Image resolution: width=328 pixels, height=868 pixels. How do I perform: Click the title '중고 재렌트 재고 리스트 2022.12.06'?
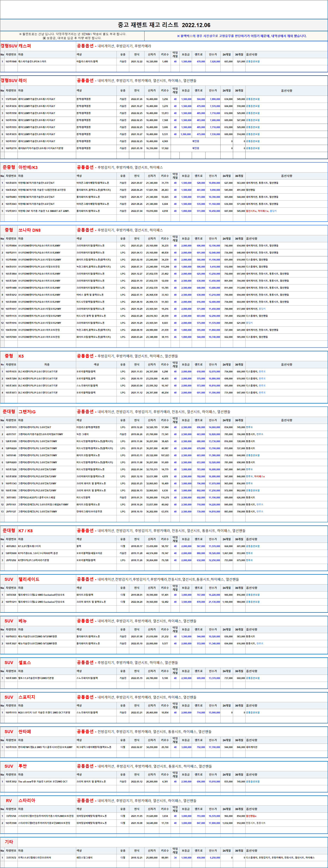[164, 25]
